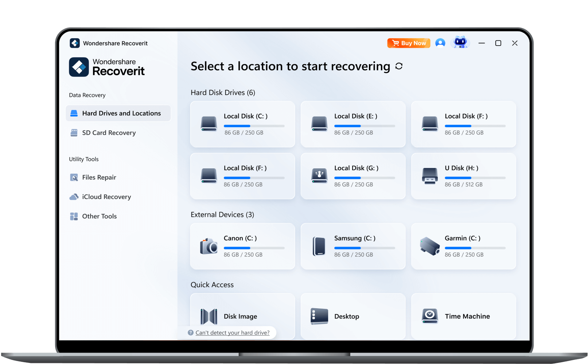The width and height of the screenshot is (588, 364).
Task: Click the Time Machine icon
Action: click(x=430, y=316)
